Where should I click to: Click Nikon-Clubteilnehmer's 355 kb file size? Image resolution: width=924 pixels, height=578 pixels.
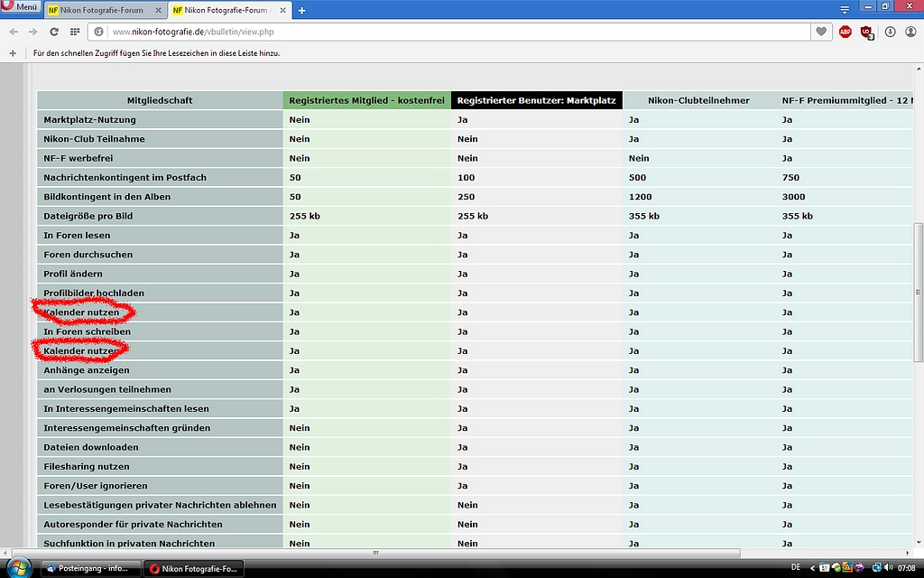(644, 216)
